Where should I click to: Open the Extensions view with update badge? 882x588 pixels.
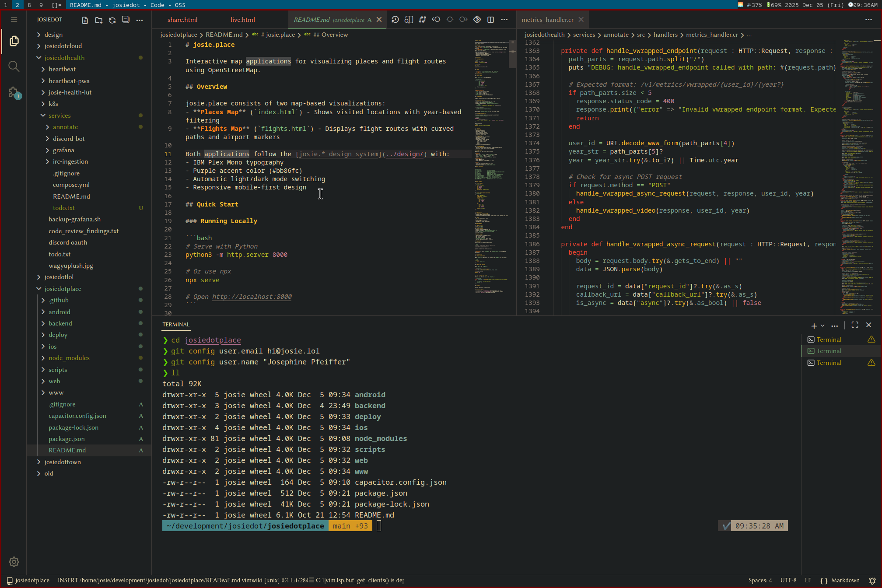pyautogui.click(x=14, y=92)
